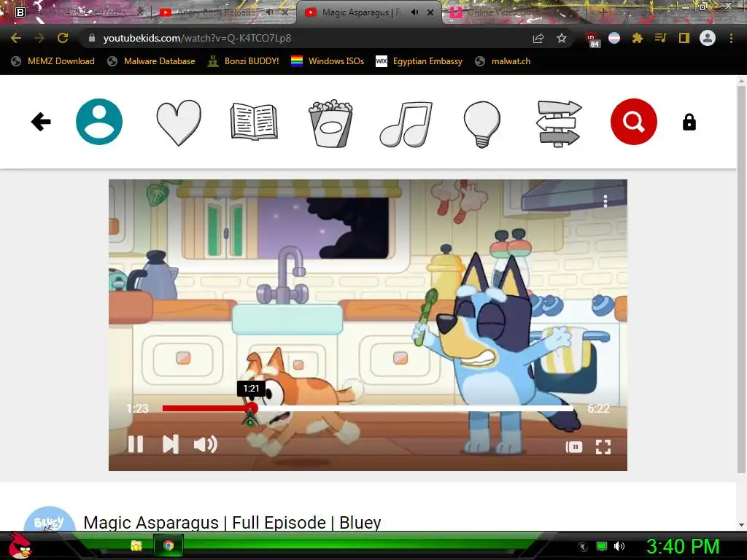Screen dimensions: 747x560
Task: Open the striped flag extension icon
Action: tap(614, 38)
